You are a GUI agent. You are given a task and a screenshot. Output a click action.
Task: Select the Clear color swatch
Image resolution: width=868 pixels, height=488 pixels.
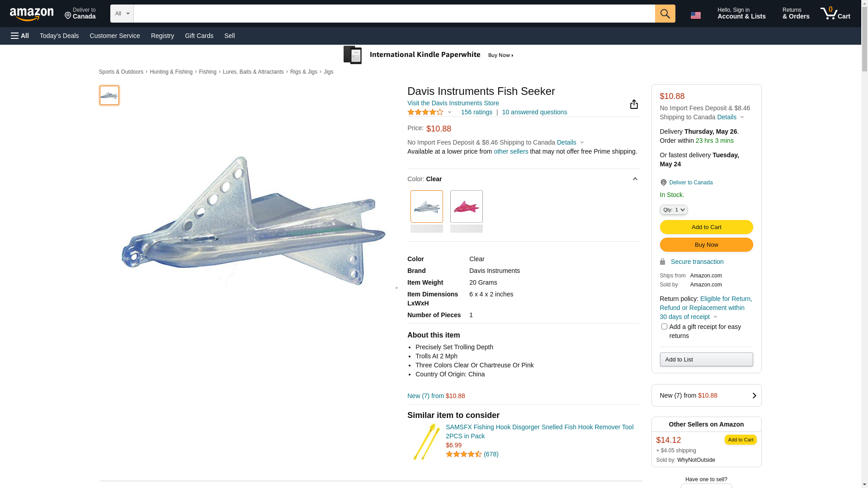[x=427, y=206]
